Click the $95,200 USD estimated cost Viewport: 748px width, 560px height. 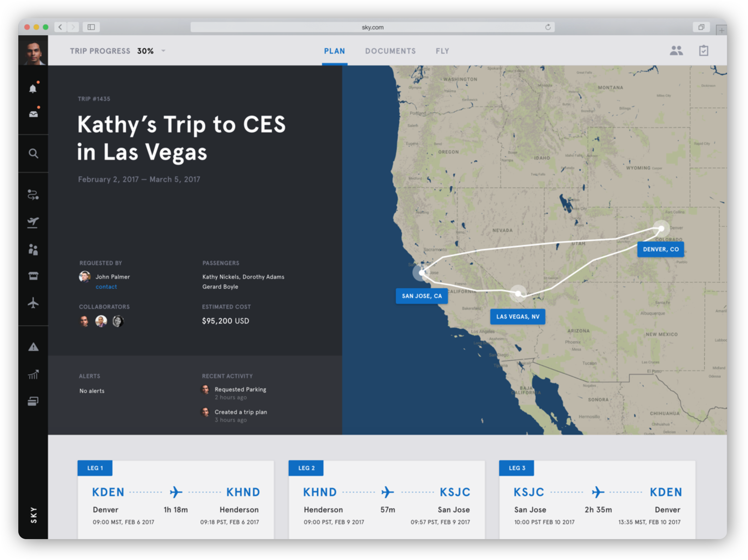226,321
